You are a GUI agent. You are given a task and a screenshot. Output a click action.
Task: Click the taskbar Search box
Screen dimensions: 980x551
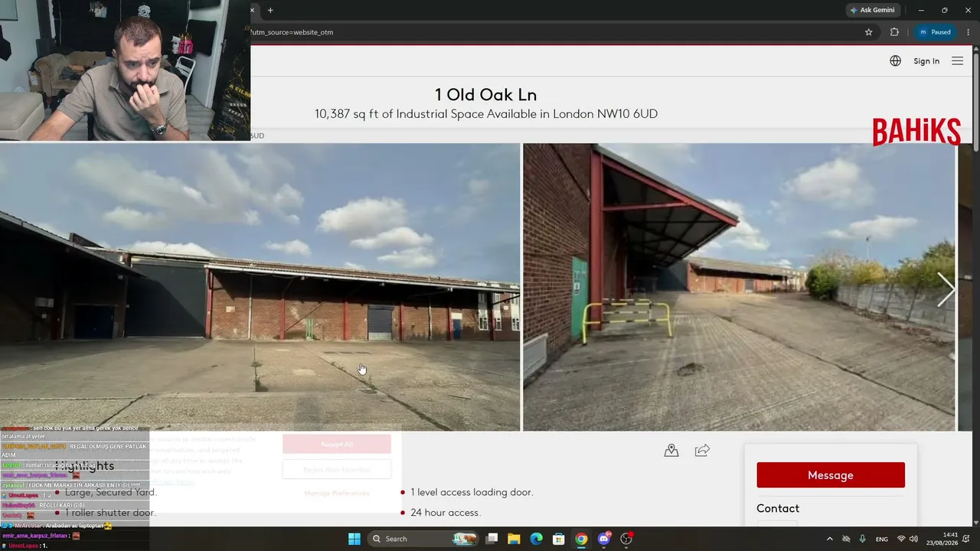tap(423, 539)
